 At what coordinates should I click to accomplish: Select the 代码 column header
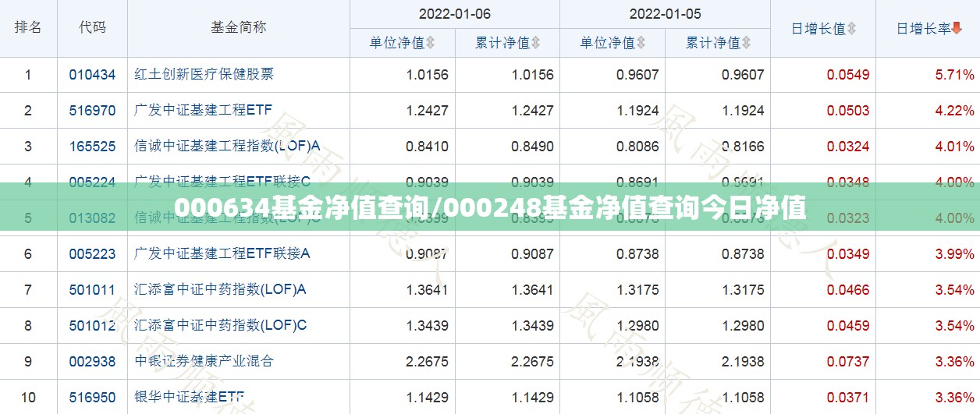click(92, 28)
